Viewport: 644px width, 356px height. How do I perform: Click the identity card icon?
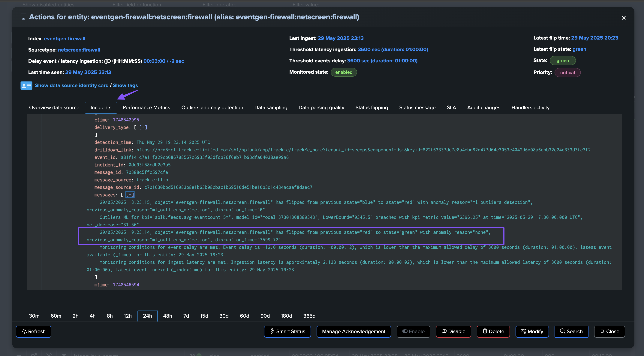tap(26, 85)
